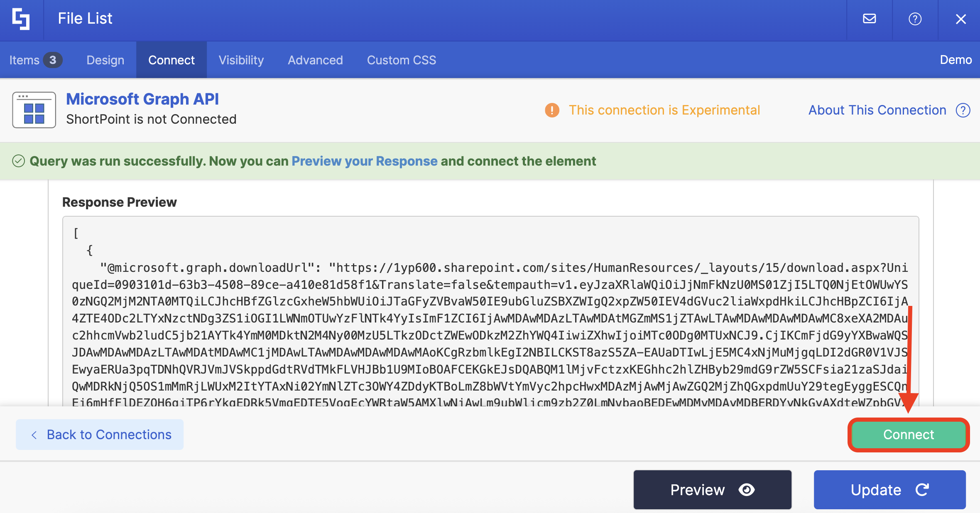This screenshot has width=980, height=513.
Task: Click the Update button
Action: 889,490
